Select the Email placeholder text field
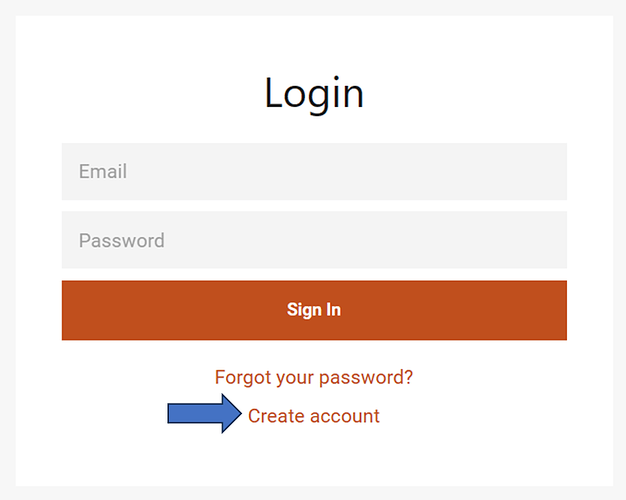Screen dimensions: 626x500 [314, 172]
